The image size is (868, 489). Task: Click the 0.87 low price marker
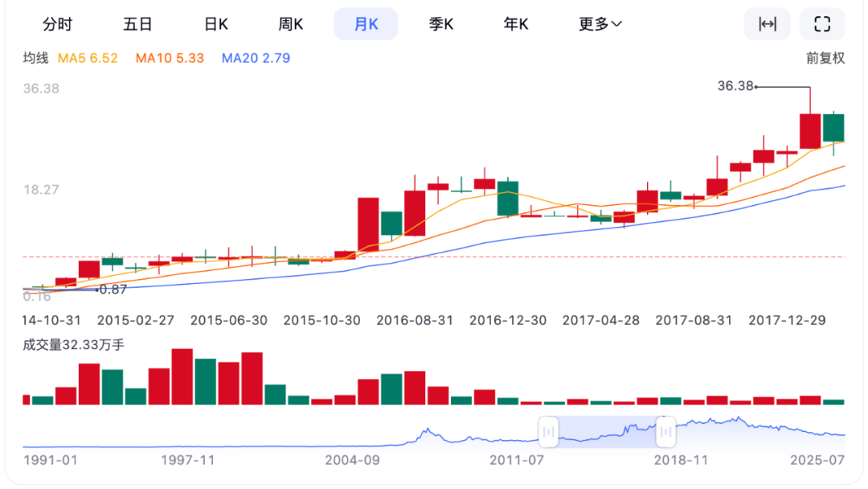pos(113,290)
